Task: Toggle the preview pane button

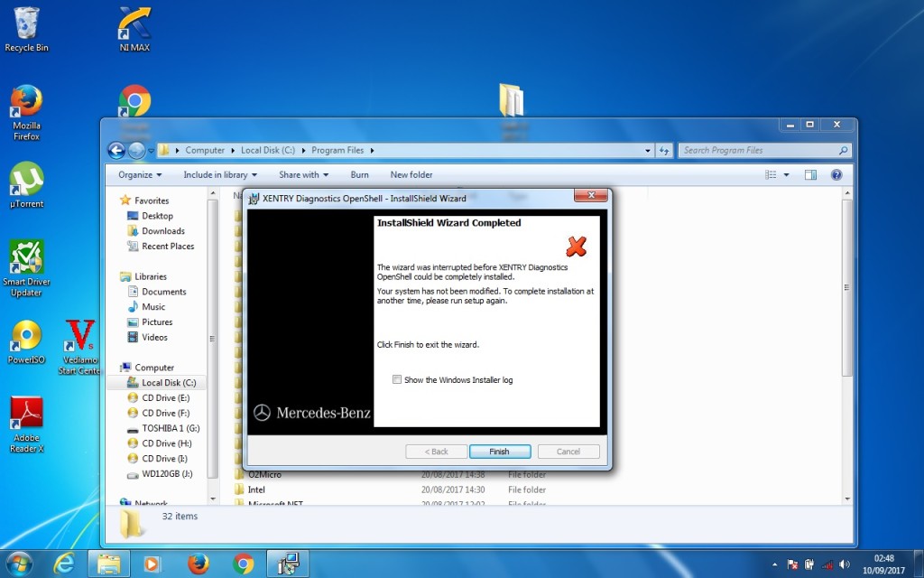Action: pyautogui.click(x=810, y=175)
